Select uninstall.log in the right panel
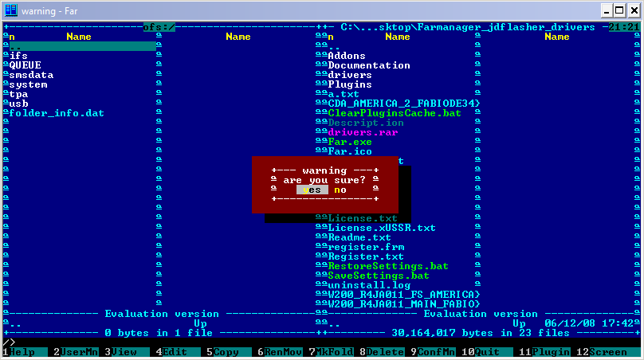Image resolution: width=644 pixels, height=360 pixels. [x=369, y=285]
